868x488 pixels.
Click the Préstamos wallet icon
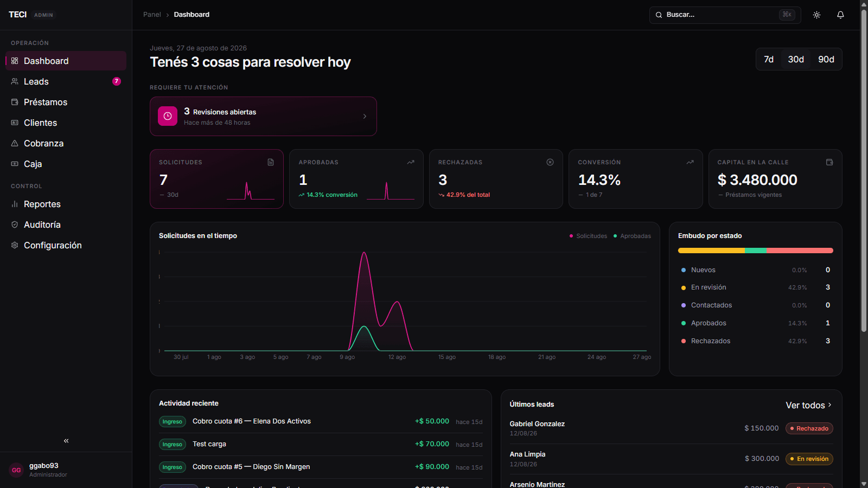point(15,102)
